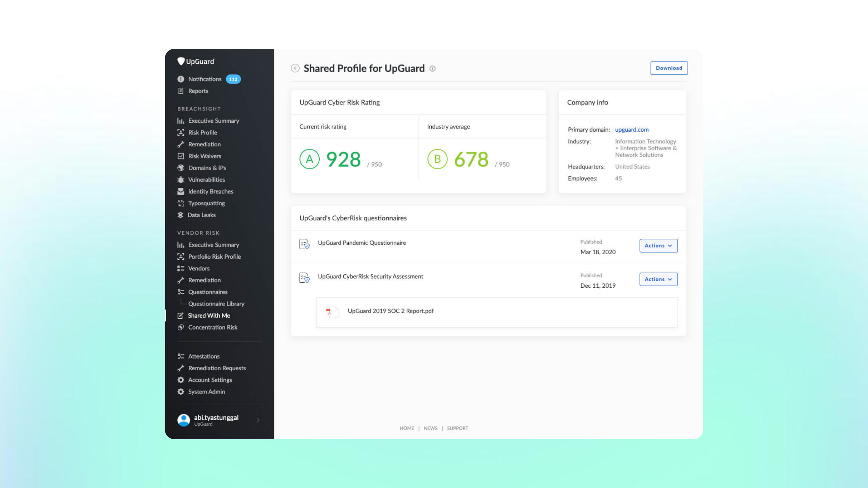The width and height of the screenshot is (868, 488).
Task: Click the System Admin gear icon
Action: pyautogui.click(x=181, y=392)
